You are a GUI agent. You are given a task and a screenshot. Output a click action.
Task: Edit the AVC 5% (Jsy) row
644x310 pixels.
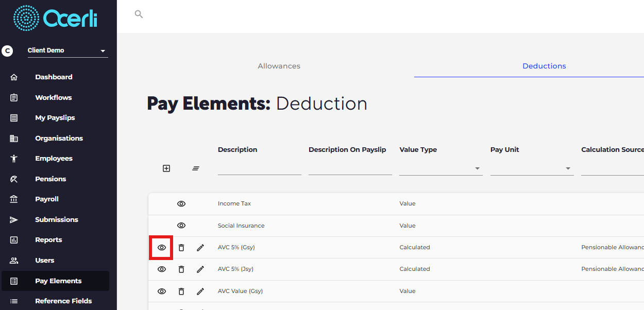point(200,269)
